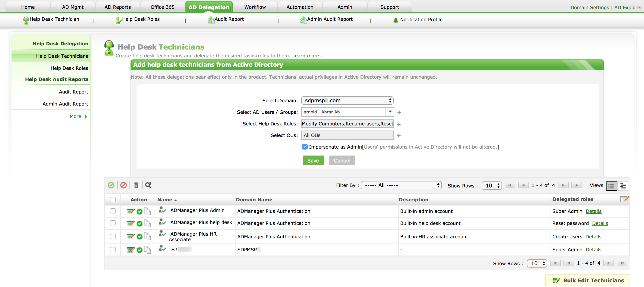644x287 pixels.
Task: Click copy icon for ADManager Plus help desk row
Action: tap(148, 223)
